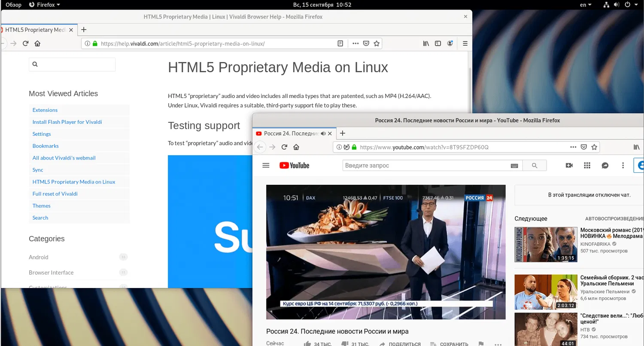Open the power system menu in top bar
The height and width of the screenshot is (346, 644).
[x=630, y=5]
